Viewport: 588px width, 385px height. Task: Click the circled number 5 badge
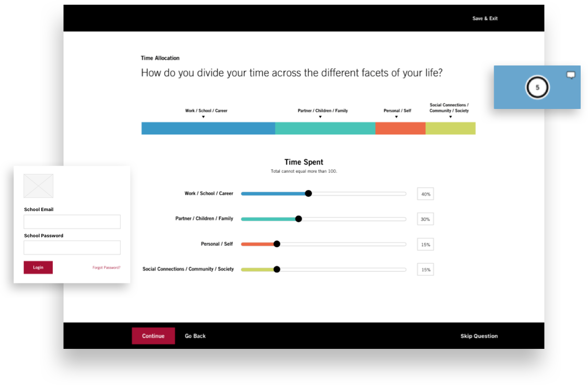537,87
